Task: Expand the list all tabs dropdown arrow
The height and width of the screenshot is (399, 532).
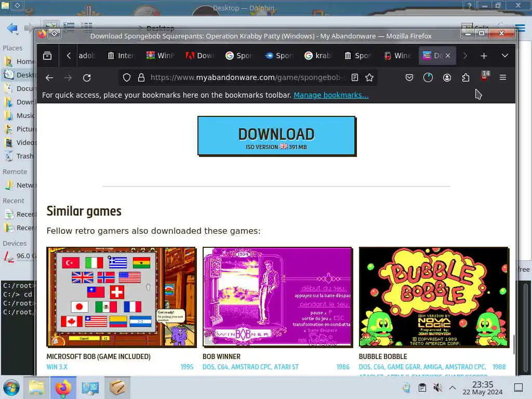Action: tap(505, 56)
